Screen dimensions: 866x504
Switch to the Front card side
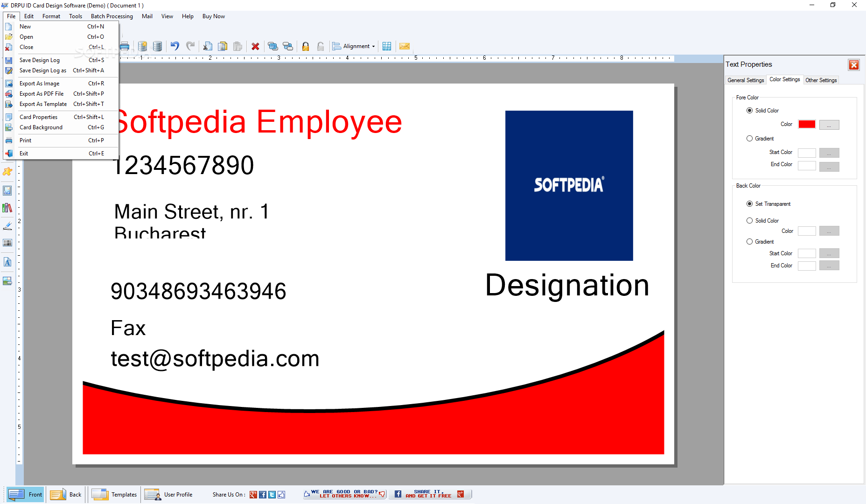coord(26,495)
